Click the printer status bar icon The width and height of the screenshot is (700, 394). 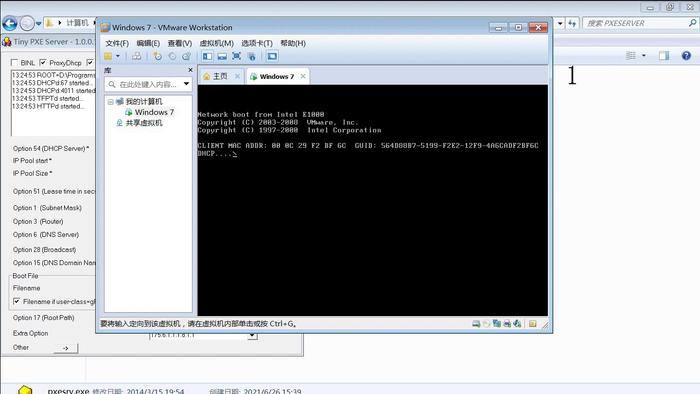point(507,323)
